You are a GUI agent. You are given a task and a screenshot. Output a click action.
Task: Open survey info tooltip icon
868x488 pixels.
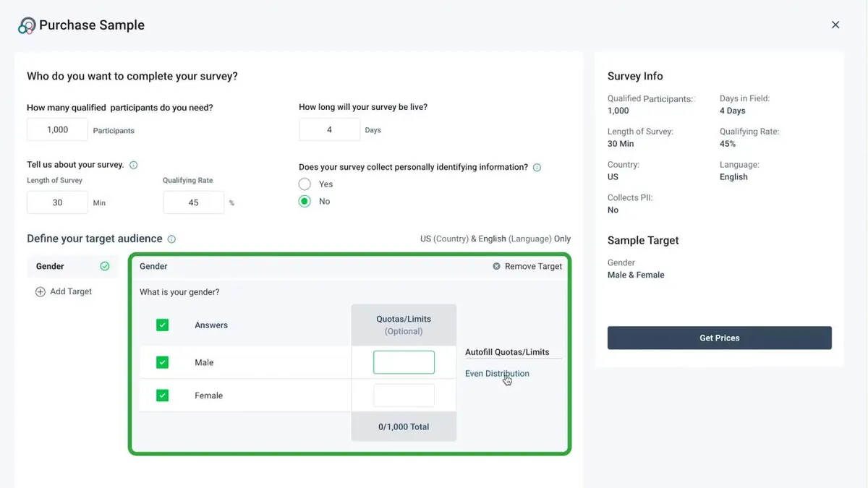pyautogui.click(x=133, y=165)
